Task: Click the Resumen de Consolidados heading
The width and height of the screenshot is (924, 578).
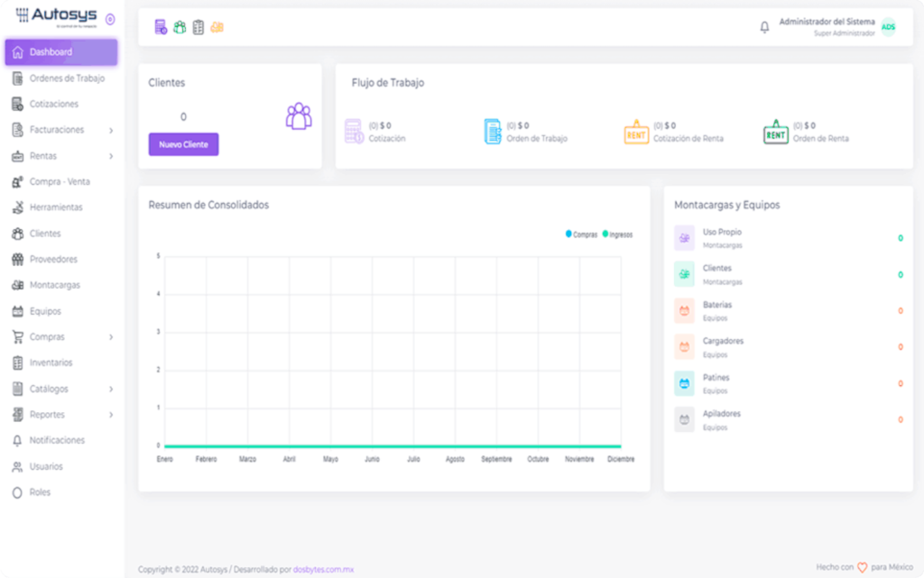Action: click(x=208, y=205)
